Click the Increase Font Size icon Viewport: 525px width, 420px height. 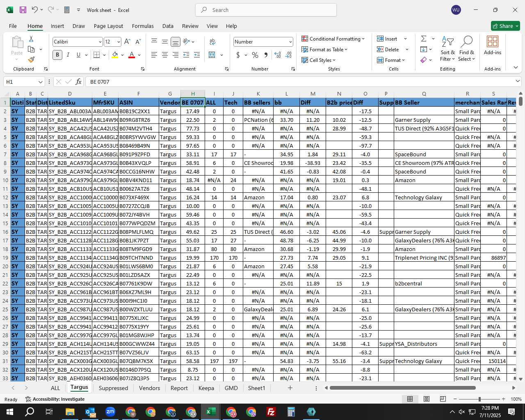coord(127,42)
